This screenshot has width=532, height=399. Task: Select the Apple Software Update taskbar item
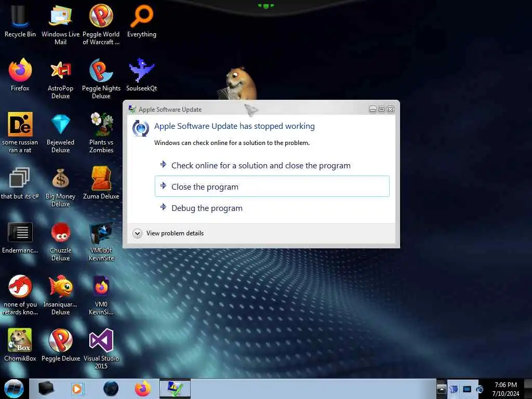[x=175, y=389]
